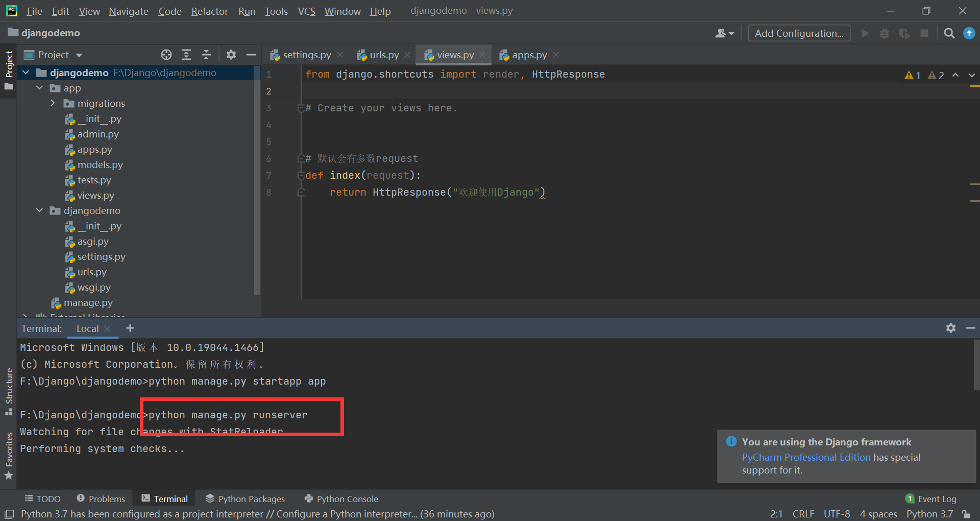
Task: Open the Structure side tool window
Action: click(x=9, y=392)
